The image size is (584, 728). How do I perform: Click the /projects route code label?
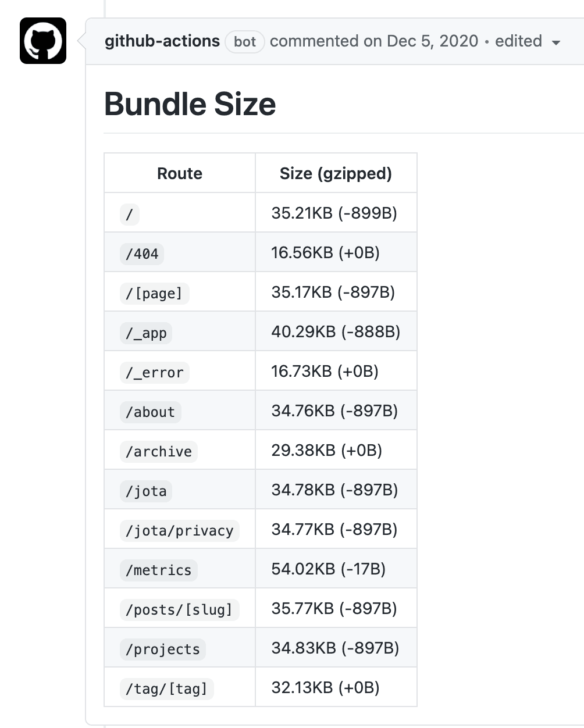[x=163, y=649]
